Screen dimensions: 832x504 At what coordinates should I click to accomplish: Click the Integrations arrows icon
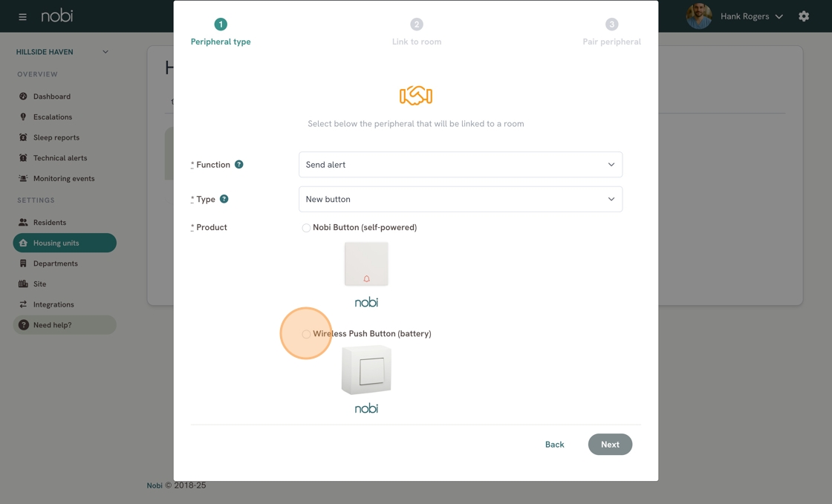point(23,304)
